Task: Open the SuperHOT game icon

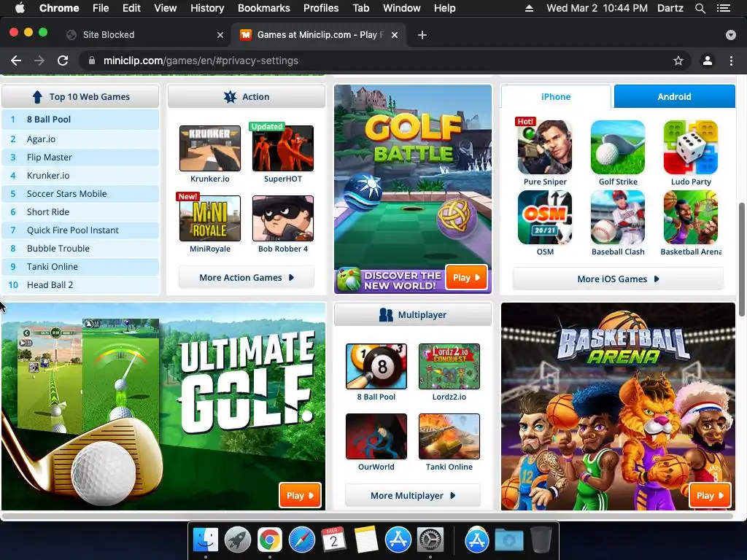Action: coord(282,148)
